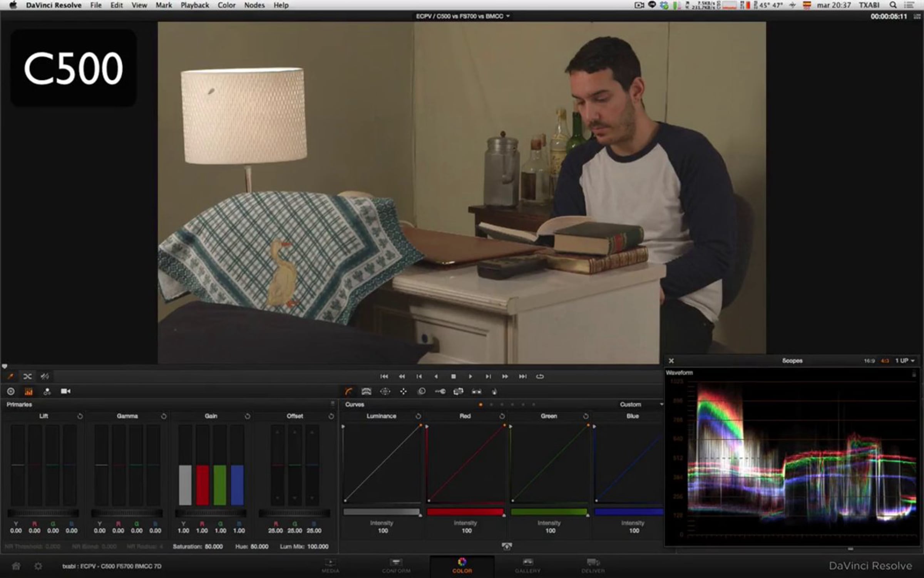Open the timeline name dropdown at top
Image resolution: width=924 pixels, height=578 pixels.
[463, 16]
